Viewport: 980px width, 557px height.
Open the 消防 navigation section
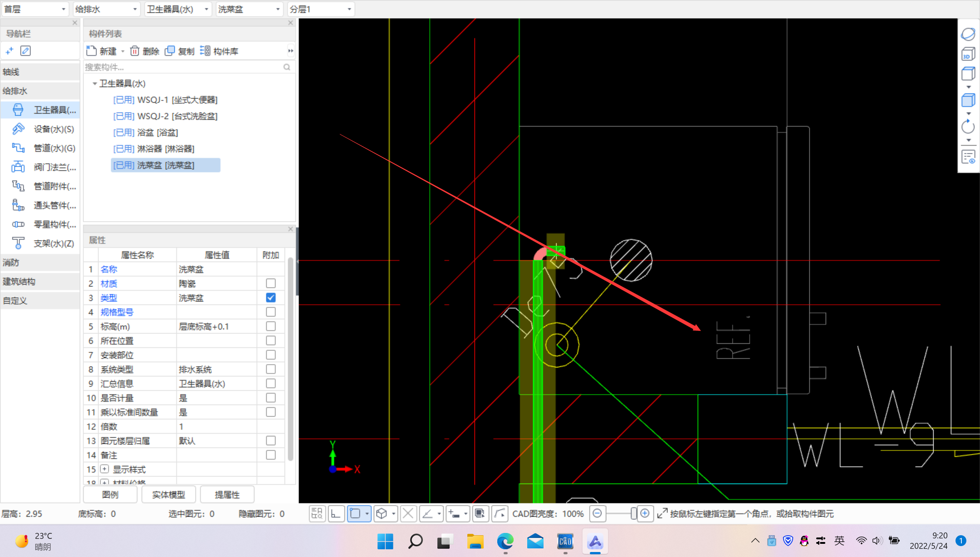40,263
